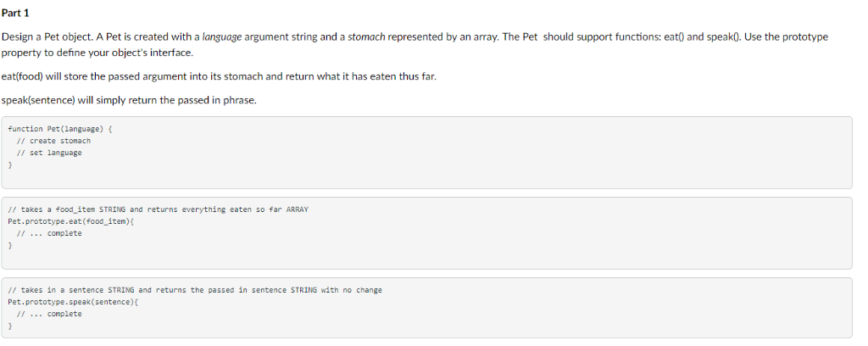This screenshot has height=346, width=868.
Task: Click inside the eat function code block
Action: pyautogui.click(x=427, y=233)
